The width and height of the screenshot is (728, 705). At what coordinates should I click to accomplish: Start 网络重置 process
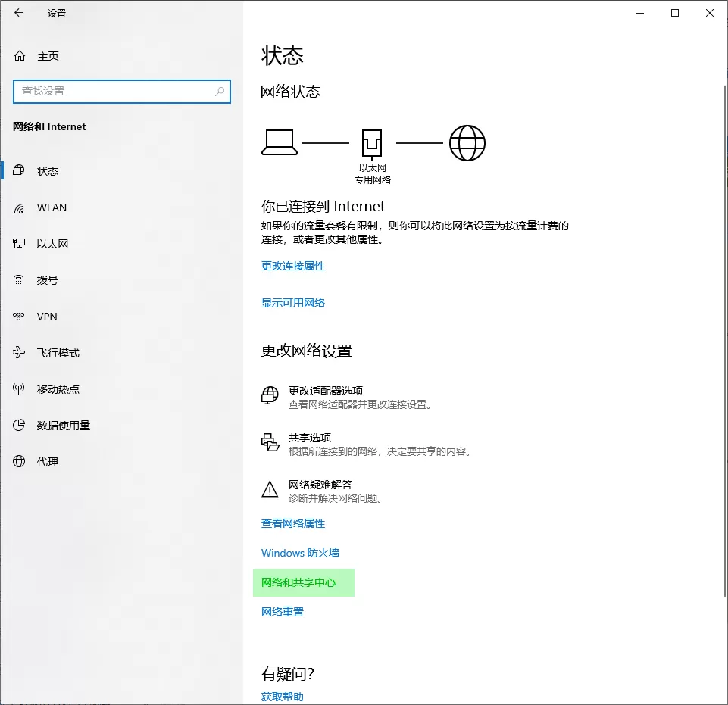pyautogui.click(x=281, y=612)
